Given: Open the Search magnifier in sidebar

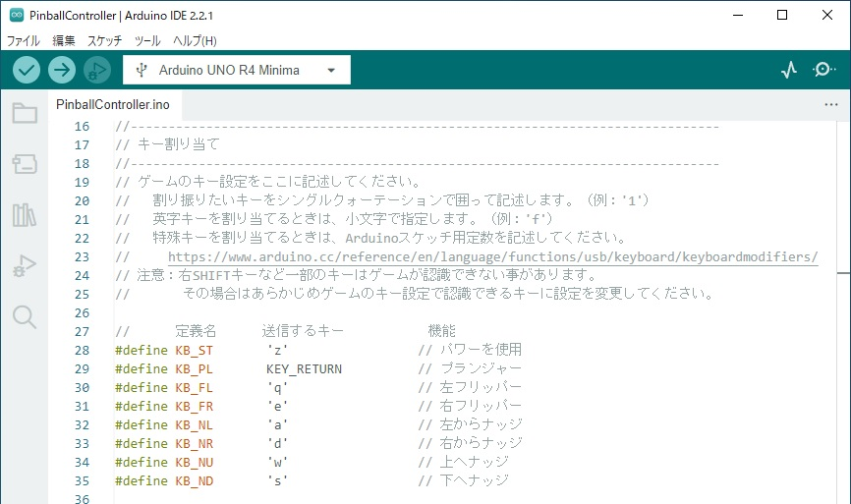Looking at the screenshot, I should pos(25,316).
